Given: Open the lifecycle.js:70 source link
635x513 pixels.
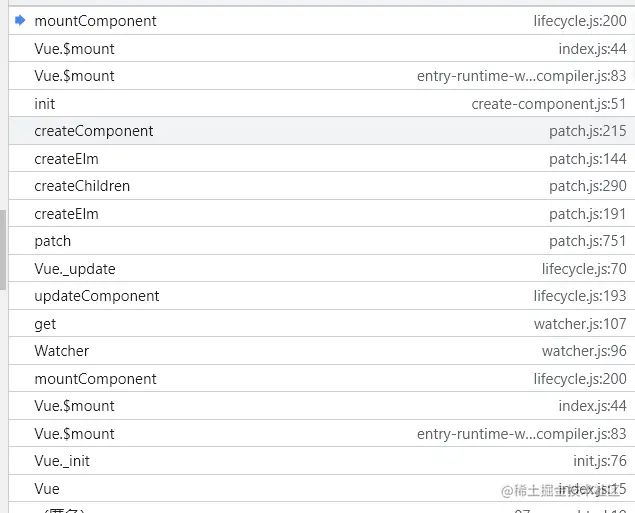Looking at the screenshot, I should coord(584,269).
